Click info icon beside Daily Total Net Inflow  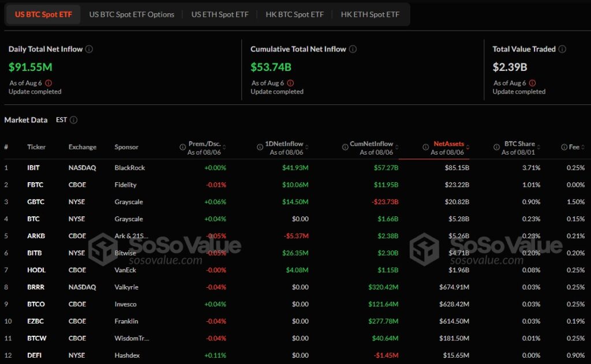(x=89, y=49)
